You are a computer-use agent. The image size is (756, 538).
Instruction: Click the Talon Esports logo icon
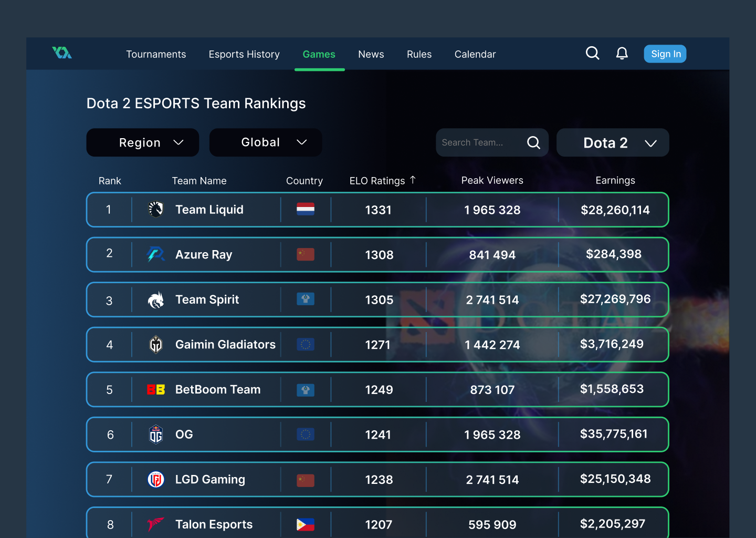pyautogui.click(x=156, y=524)
